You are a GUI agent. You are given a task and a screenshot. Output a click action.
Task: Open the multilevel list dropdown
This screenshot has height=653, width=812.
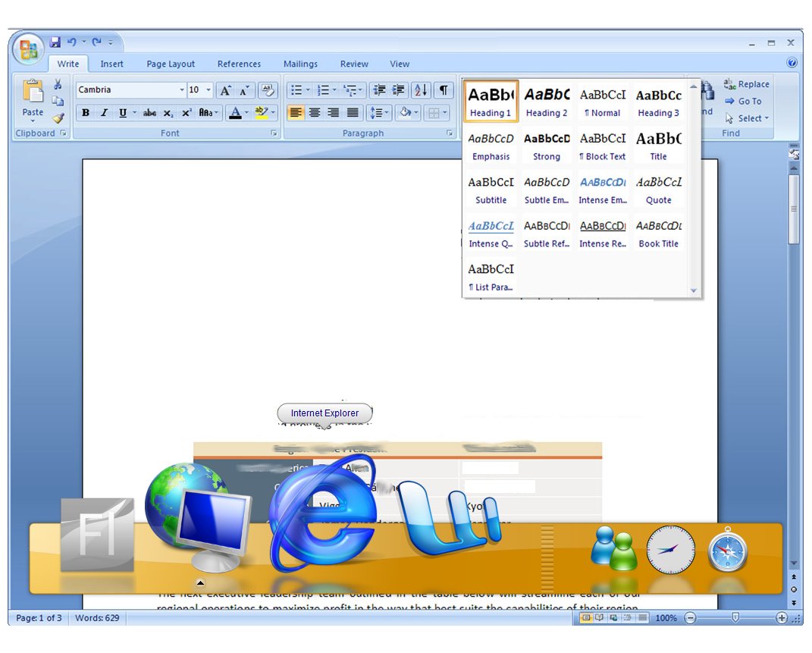360,90
